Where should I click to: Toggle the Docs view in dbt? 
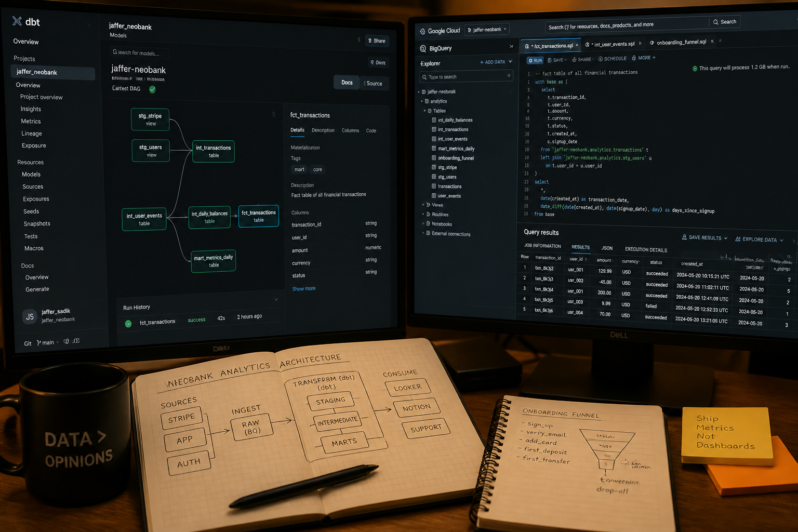point(347,83)
